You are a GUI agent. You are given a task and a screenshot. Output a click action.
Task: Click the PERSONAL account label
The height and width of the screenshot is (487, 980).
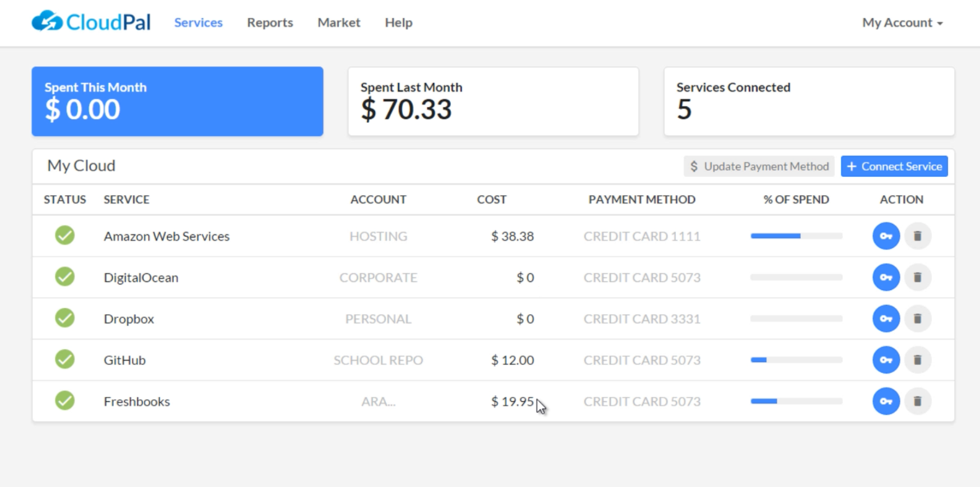click(378, 319)
